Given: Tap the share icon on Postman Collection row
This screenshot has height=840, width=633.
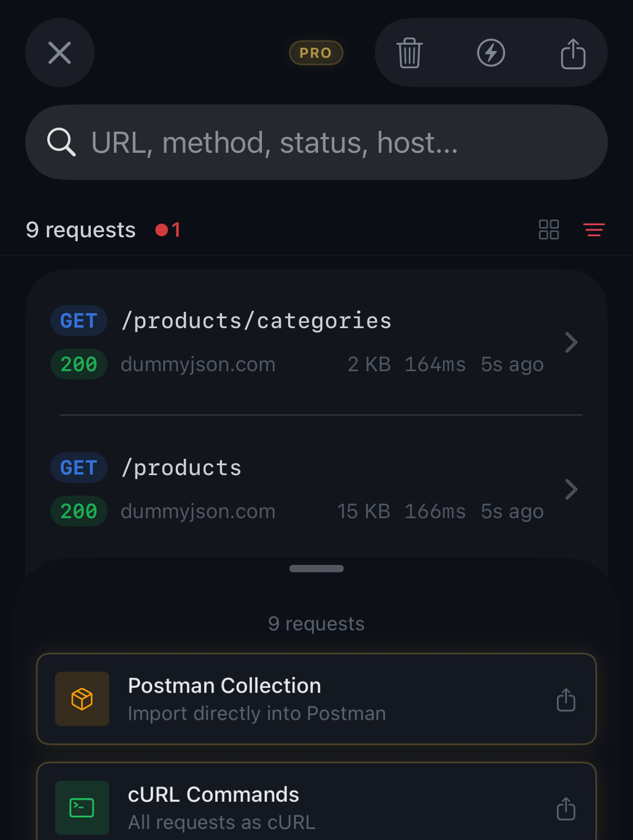Looking at the screenshot, I should tap(566, 700).
